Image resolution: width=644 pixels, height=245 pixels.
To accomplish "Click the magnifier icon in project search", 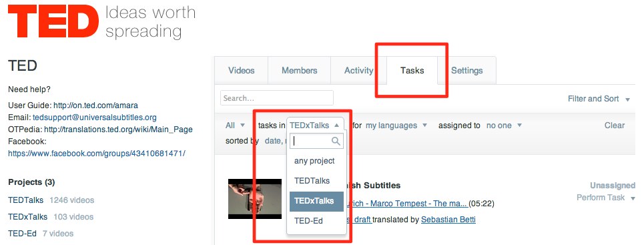I will (336, 142).
